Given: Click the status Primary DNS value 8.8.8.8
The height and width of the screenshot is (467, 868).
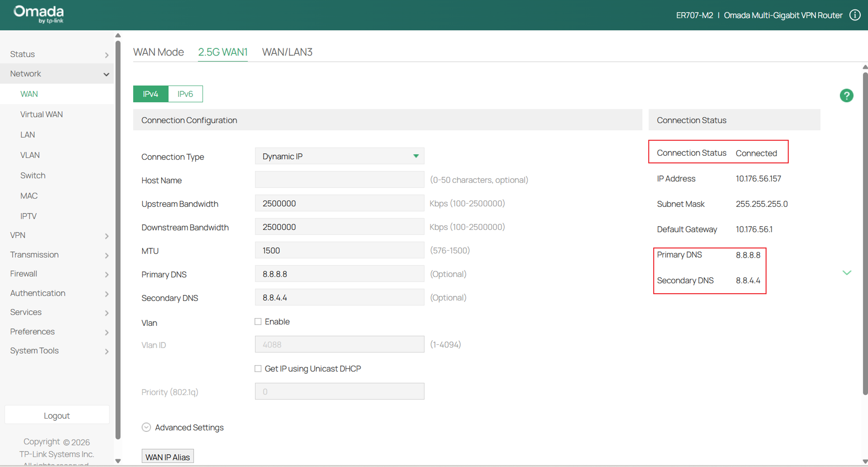Looking at the screenshot, I should click(748, 255).
